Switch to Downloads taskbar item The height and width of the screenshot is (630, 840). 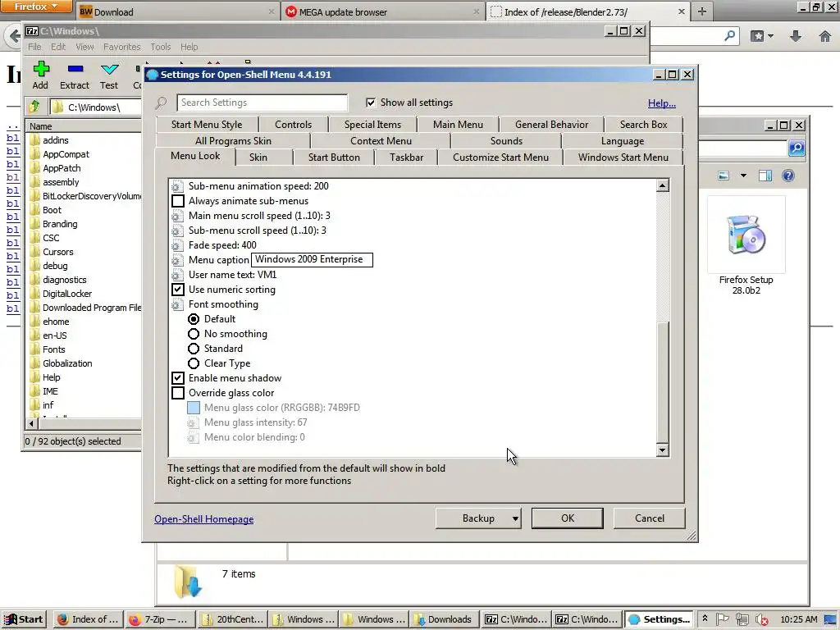pos(444,619)
